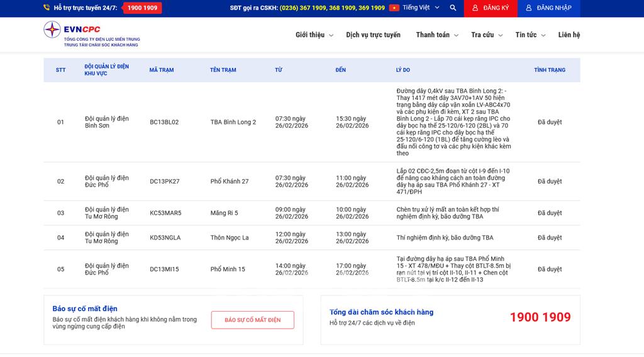Open the Tiếng Việt language dropdown
Screen dimensions: 644x357
point(420,8)
